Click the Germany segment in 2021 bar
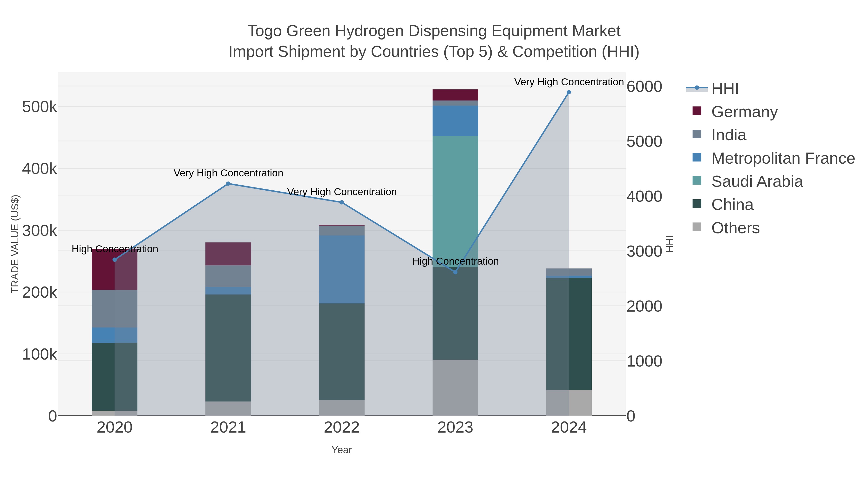This screenshot has width=868, height=488. click(228, 254)
